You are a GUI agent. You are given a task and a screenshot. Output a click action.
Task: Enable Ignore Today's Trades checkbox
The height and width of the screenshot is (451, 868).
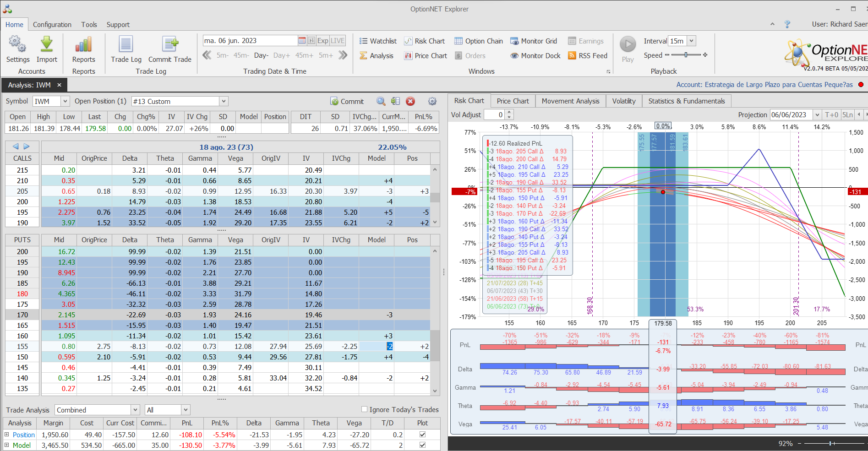365,409
